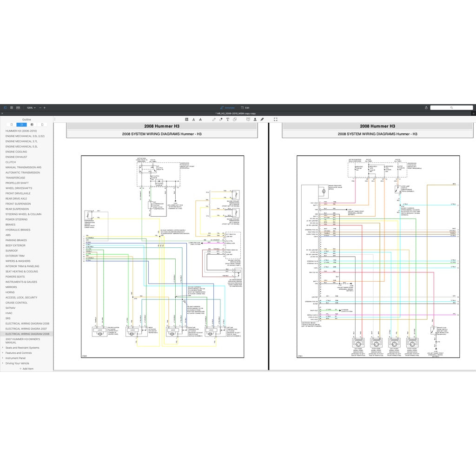Add a note comment annotation
Viewport: 476px width, 476px height.
click(x=248, y=119)
